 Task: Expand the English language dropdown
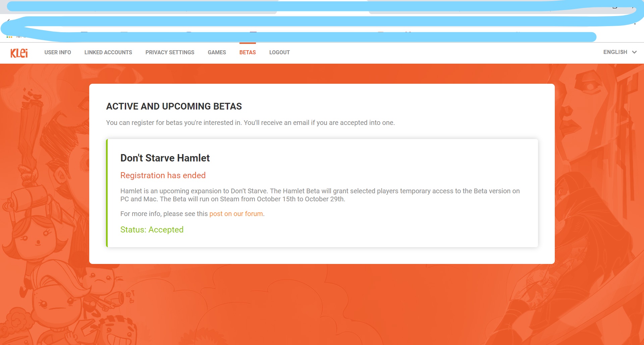pyautogui.click(x=620, y=52)
